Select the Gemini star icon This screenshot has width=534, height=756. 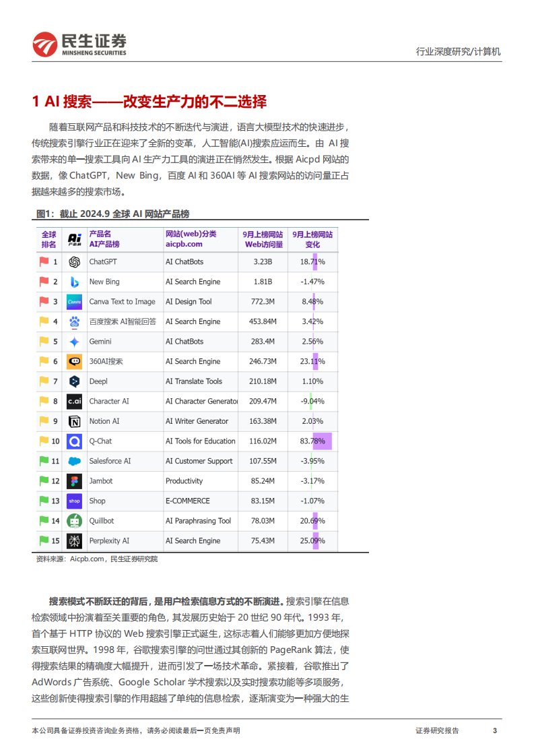tap(75, 342)
